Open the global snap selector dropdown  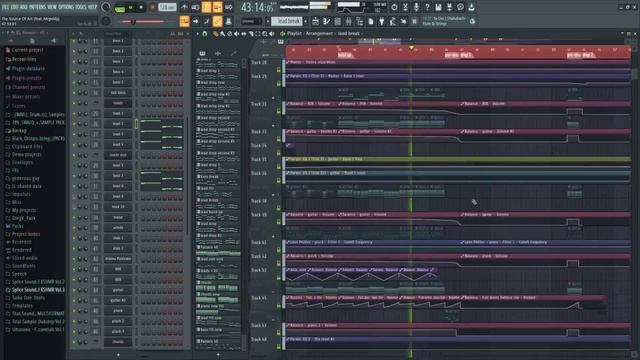[x=251, y=21]
